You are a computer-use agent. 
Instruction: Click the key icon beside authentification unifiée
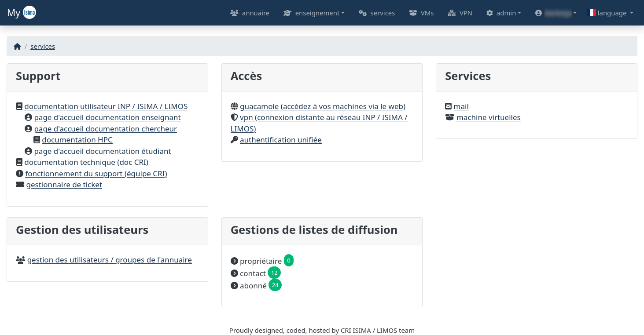pyautogui.click(x=234, y=139)
